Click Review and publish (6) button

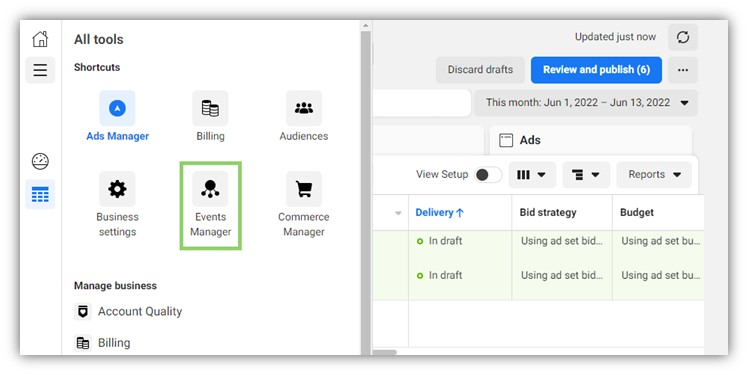[596, 70]
